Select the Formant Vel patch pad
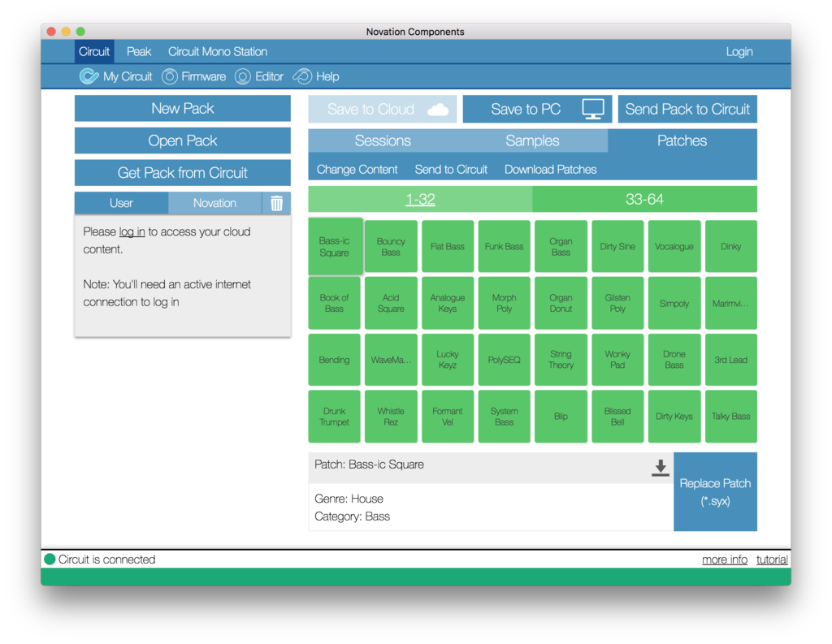The height and width of the screenshot is (644, 832). pos(448,417)
